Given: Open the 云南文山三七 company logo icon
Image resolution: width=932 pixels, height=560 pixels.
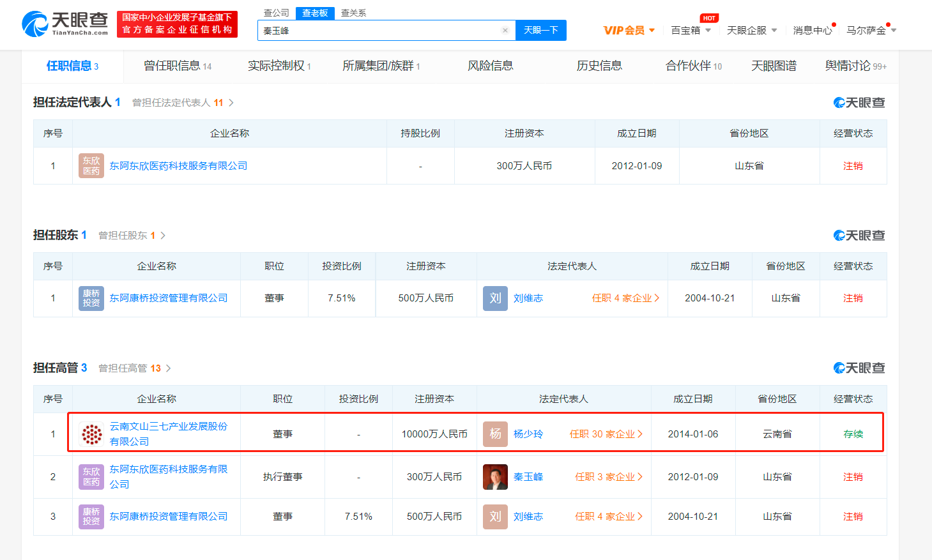Looking at the screenshot, I should (91, 434).
